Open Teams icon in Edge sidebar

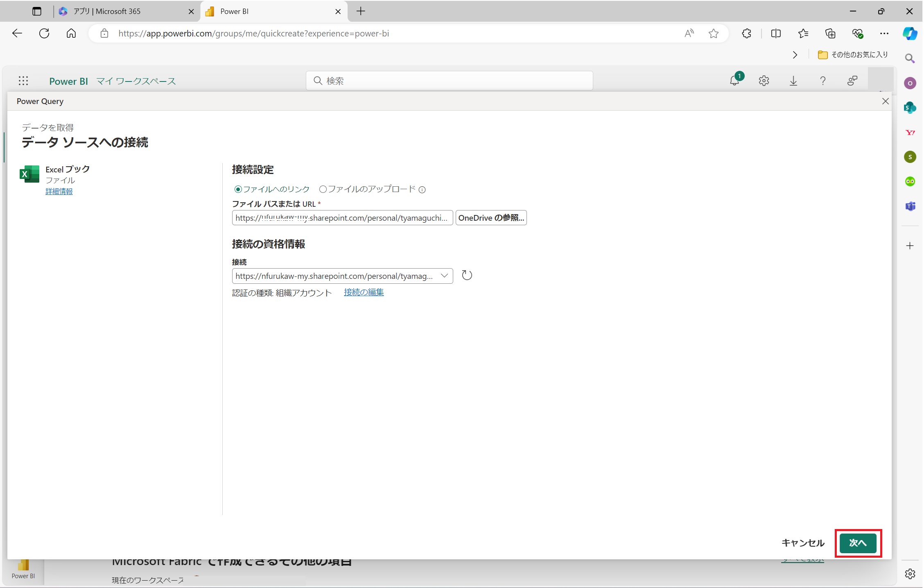coord(910,206)
